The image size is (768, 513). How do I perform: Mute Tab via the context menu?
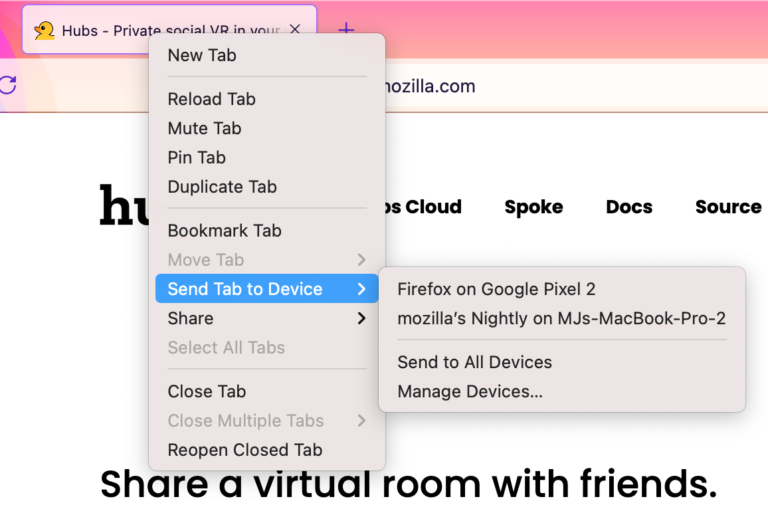[205, 128]
